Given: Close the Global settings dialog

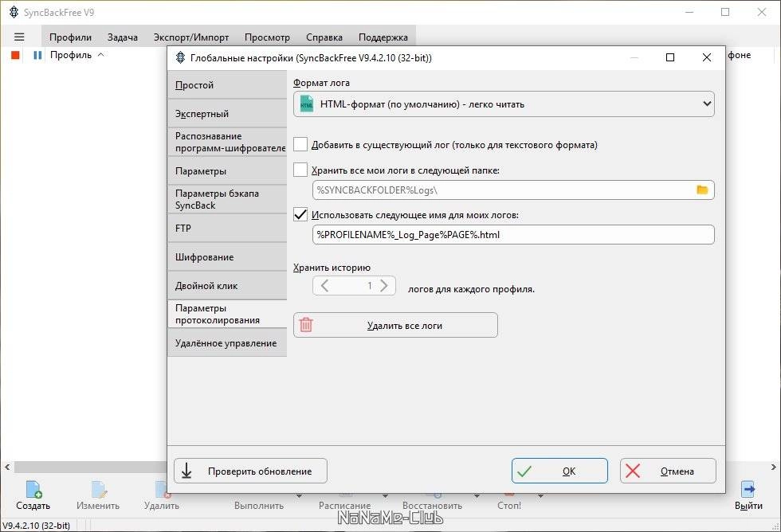Looking at the screenshot, I should [706, 57].
